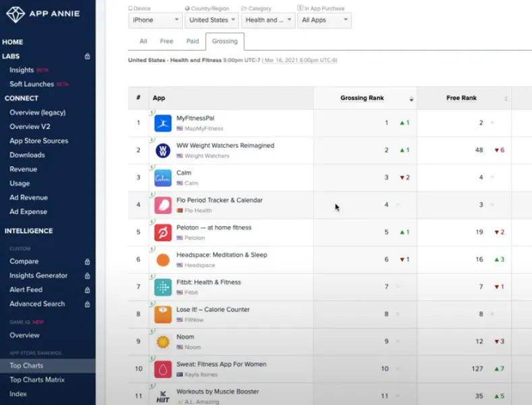Open Game IQ Overview
The width and height of the screenshot is (532, 405).
click(x=25, y=335)
